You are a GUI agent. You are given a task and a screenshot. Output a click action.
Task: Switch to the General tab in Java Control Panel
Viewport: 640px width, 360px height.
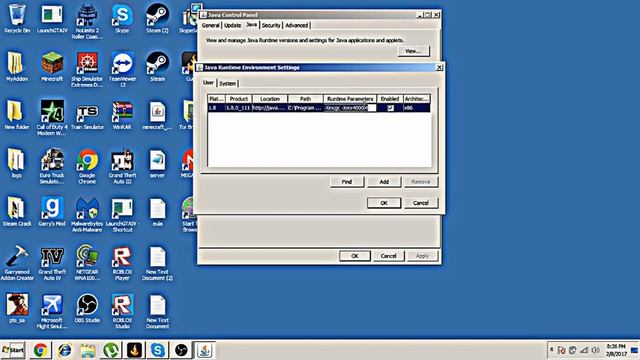point(211,25)
